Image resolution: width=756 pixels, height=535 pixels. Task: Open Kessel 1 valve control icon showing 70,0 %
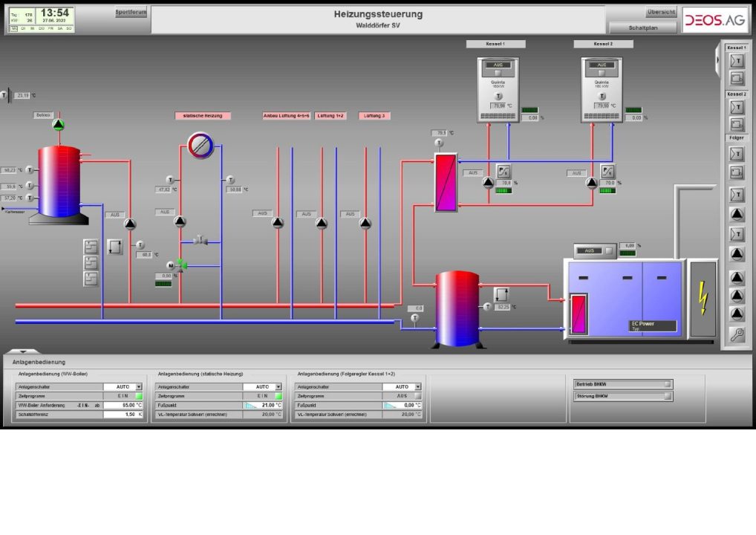(504, 171)
